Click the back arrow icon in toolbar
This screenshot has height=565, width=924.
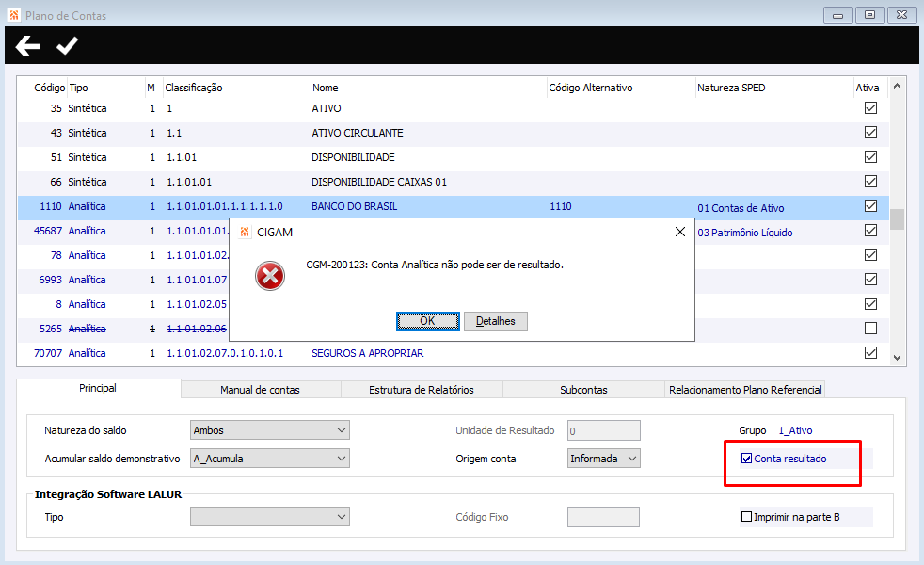pyautogui.click(x=27, y=45)
